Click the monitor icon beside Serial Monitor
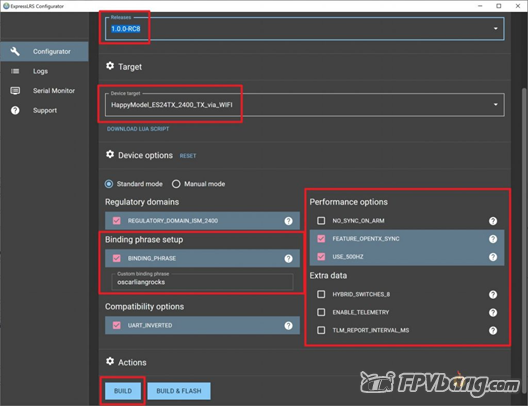Image resolution: width=528 pixels, height=406 pixels. click(15, 91)
